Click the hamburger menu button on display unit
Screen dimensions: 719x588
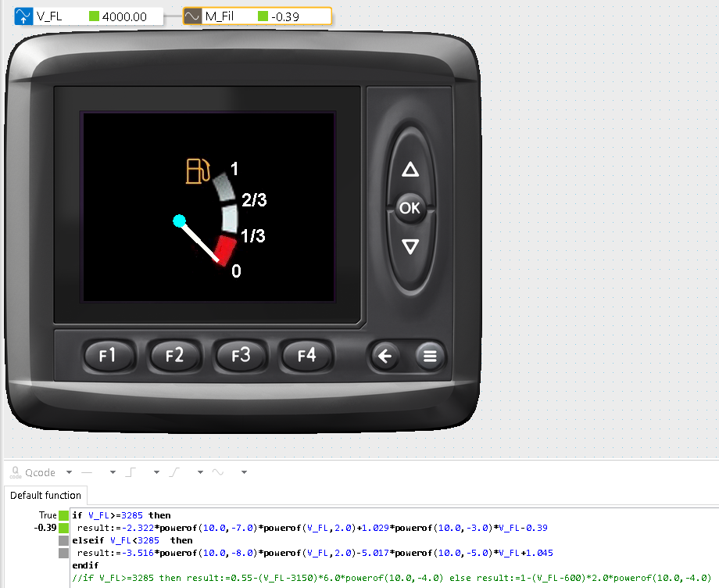point(430,356)
